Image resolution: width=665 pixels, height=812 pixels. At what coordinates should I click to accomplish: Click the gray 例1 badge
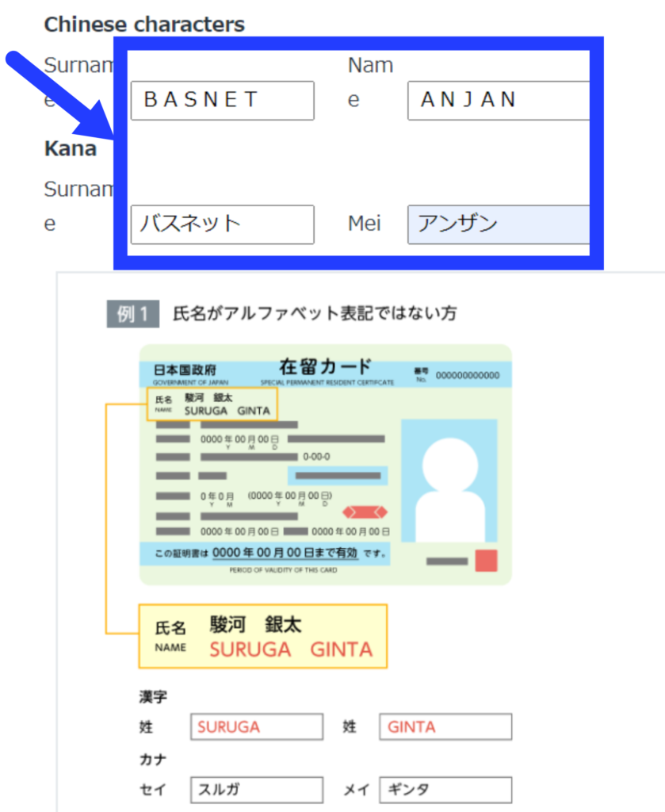click(133, 314)
